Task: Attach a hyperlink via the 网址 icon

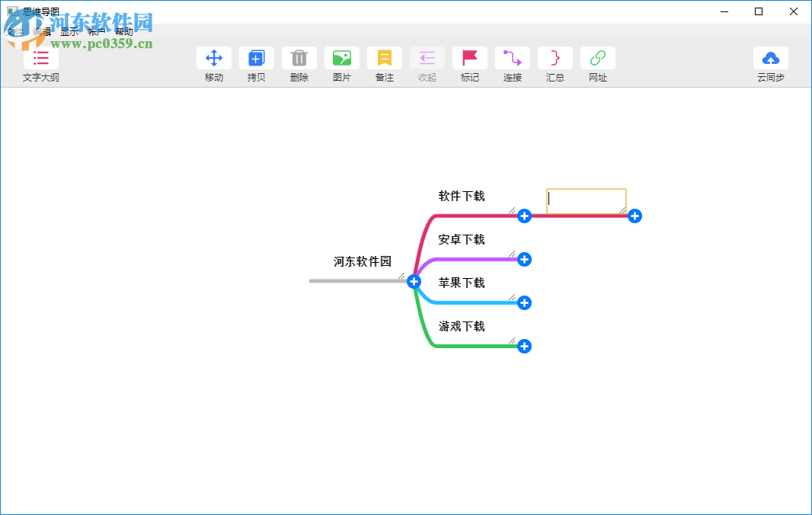Action: point(598,58)
